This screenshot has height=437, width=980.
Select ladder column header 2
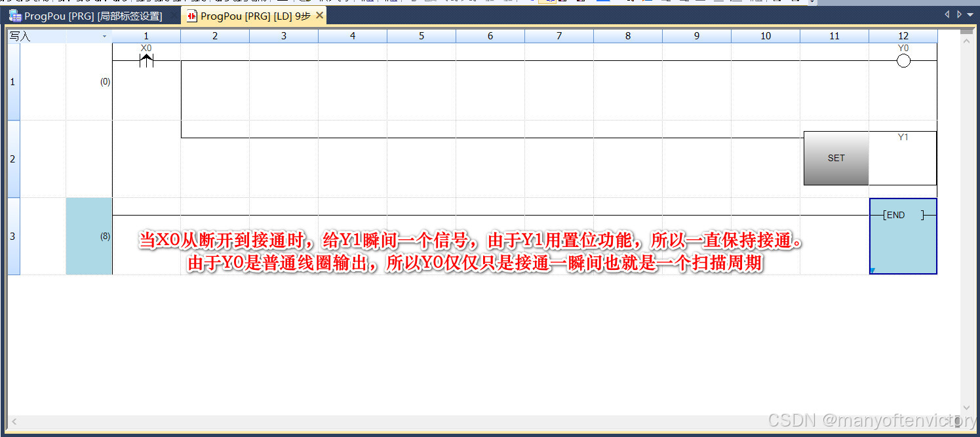[215, 36]
